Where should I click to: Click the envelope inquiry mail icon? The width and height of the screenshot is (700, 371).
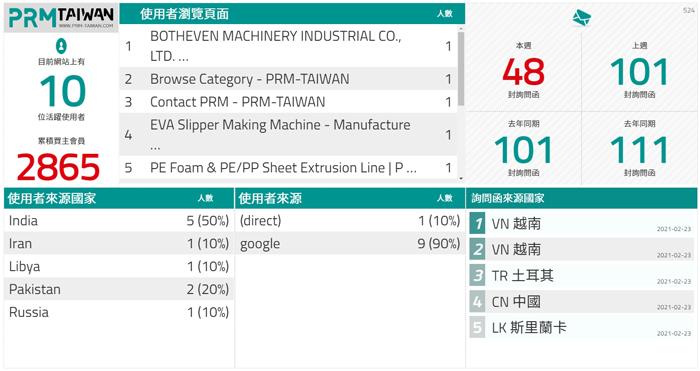581,18
